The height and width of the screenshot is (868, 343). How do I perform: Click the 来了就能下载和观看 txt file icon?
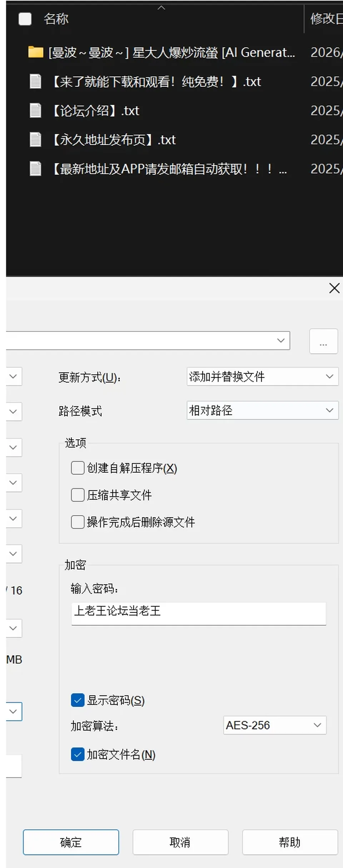[35, 82]
